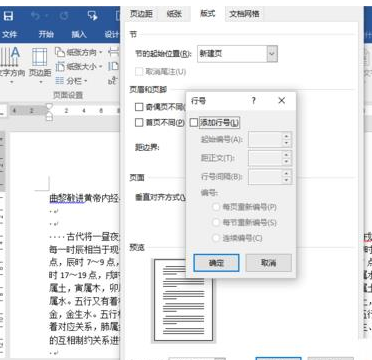Image resolution: width=372 pixels, height=360 pixels.
Task: Increase the 起始编号 spinner value
Action: pyautogui.click(x=286, y=136)
